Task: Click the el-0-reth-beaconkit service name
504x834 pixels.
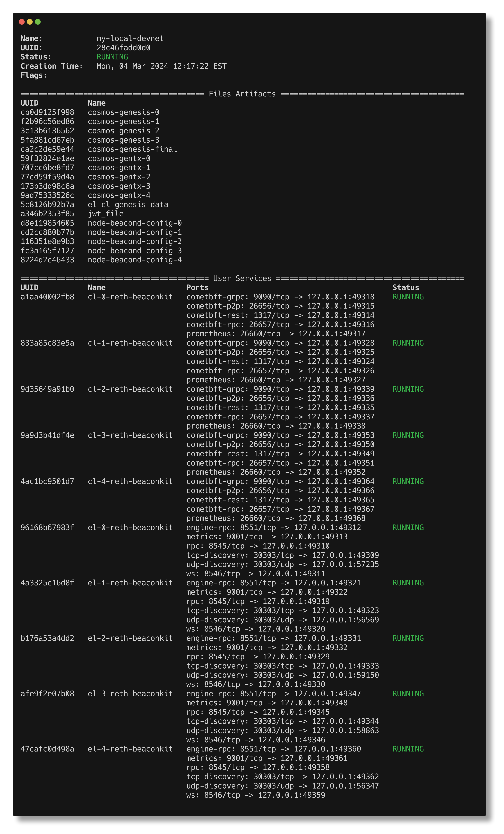Action: click(x=130, y=527)
